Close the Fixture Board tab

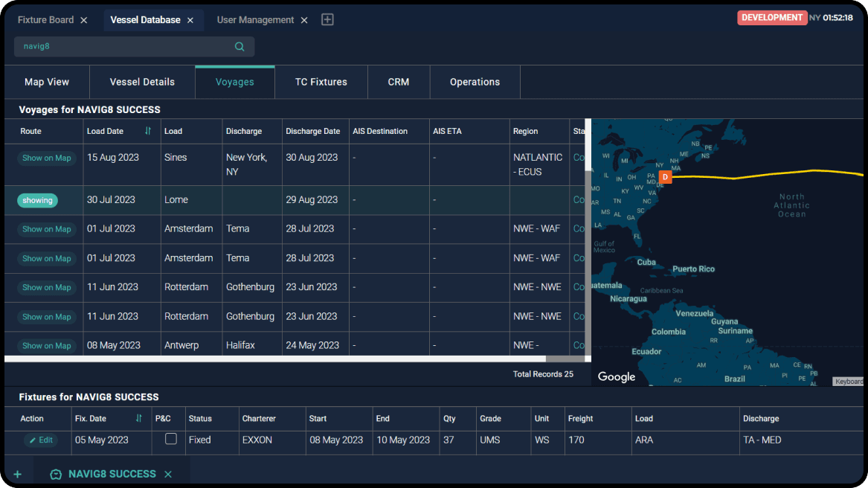pyautogui.click(x=83, y=20)
